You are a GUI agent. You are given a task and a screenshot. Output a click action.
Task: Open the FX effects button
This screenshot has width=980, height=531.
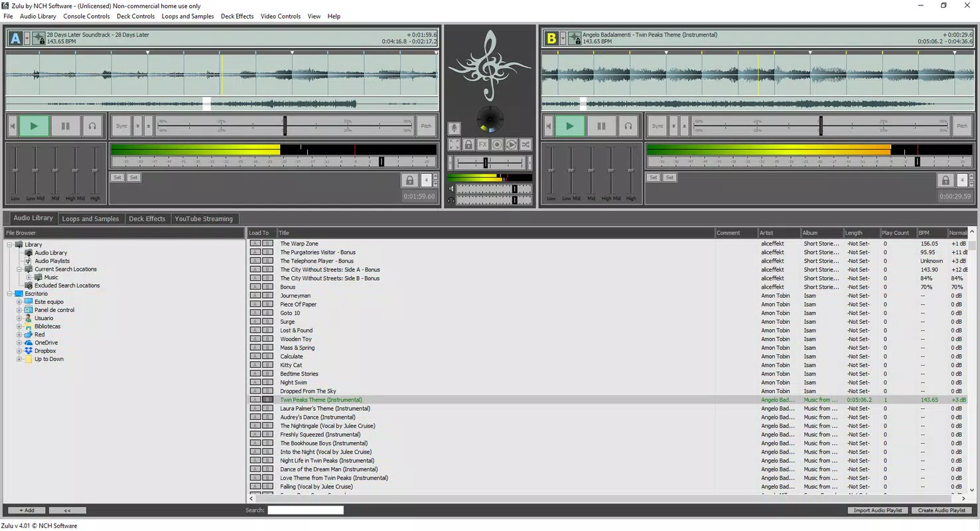pyautogui.click(x=482, y=144)
